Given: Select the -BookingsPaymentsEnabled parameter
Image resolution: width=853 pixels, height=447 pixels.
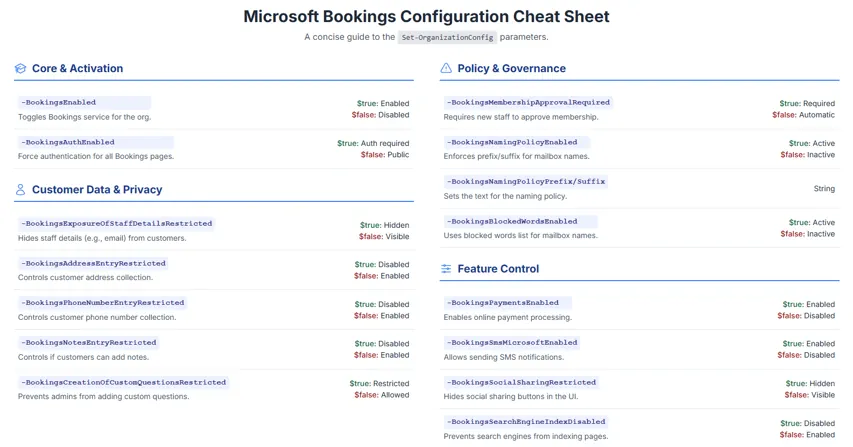Looking at the screenshot, I should (x=508, y=303).
